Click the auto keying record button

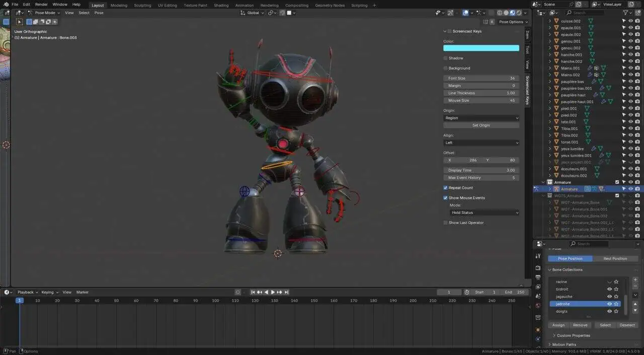(x=238, y=292)
